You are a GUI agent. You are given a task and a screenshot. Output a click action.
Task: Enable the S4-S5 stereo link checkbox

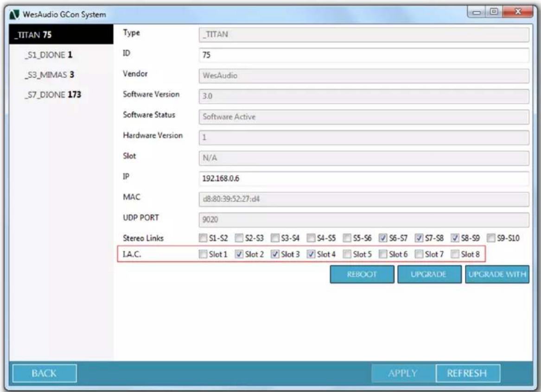(x=311, y=238)
